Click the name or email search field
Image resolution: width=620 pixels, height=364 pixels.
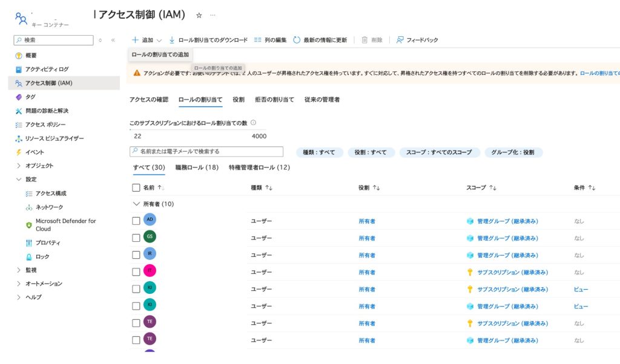pos(206,151)
